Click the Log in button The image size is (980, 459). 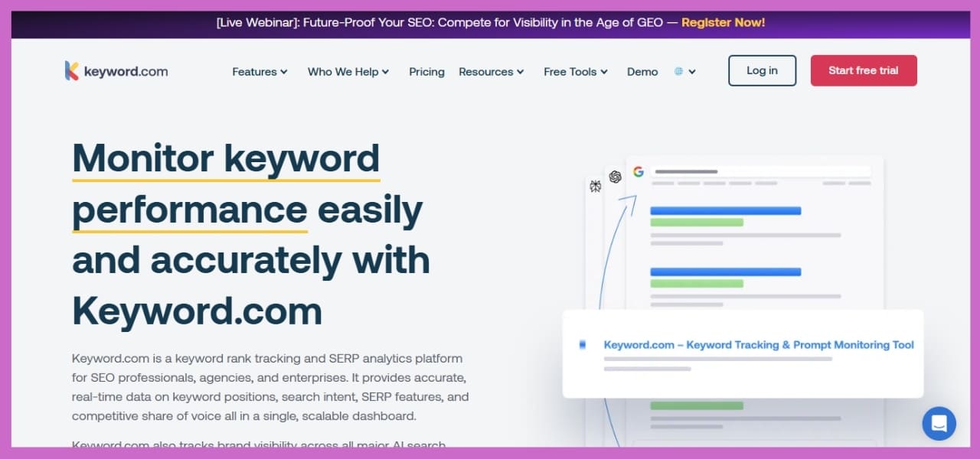click(x=762, y=70)
